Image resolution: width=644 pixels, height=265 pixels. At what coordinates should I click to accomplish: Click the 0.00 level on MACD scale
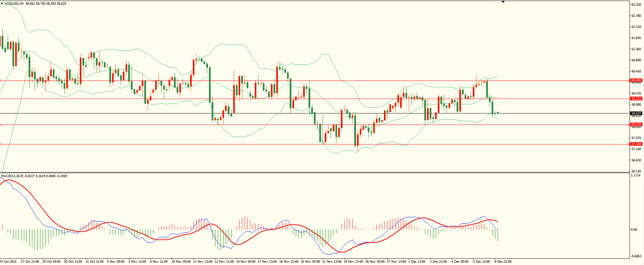[x=634, y=230]
